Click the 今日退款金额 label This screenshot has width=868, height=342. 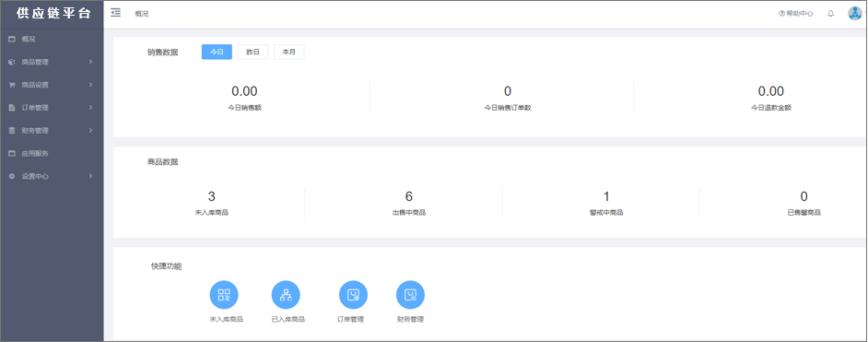771,108
